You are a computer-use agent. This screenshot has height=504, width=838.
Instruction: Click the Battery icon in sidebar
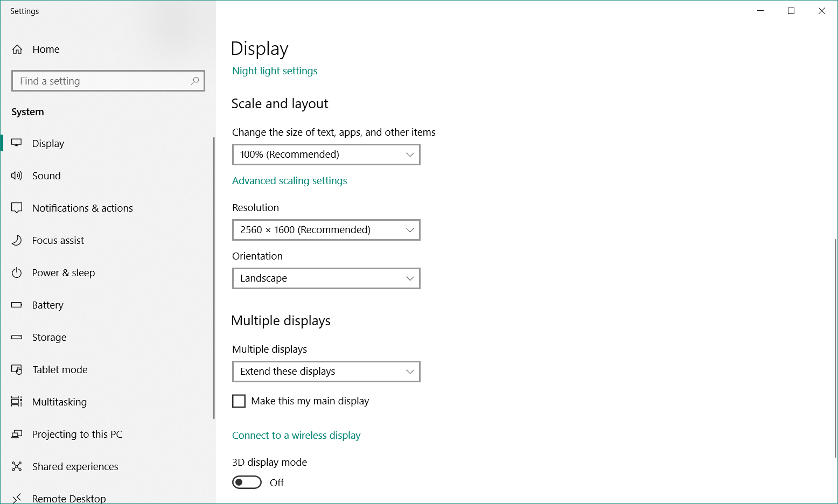click(x=17, y=305)
